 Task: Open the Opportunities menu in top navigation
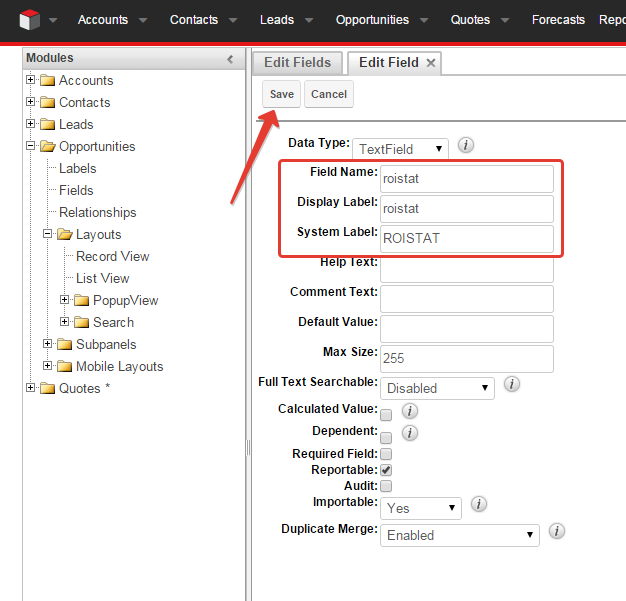click(372, 20)
